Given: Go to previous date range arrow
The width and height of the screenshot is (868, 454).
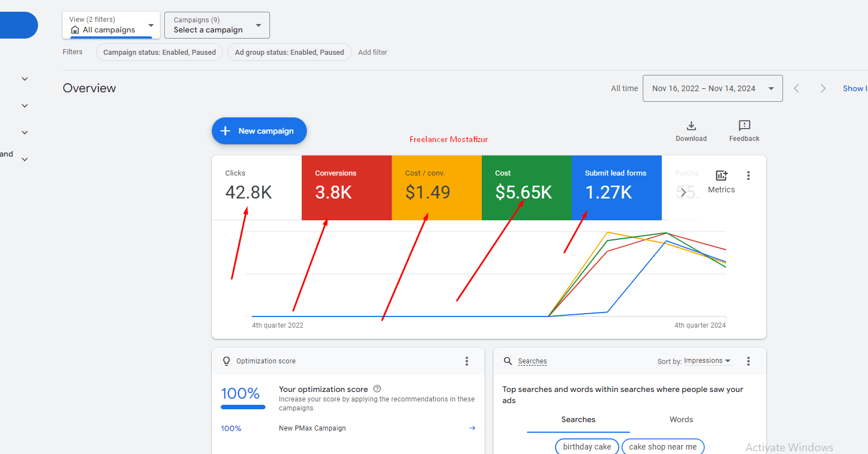Looking at the screenshot, I should (x=796, y=88).
